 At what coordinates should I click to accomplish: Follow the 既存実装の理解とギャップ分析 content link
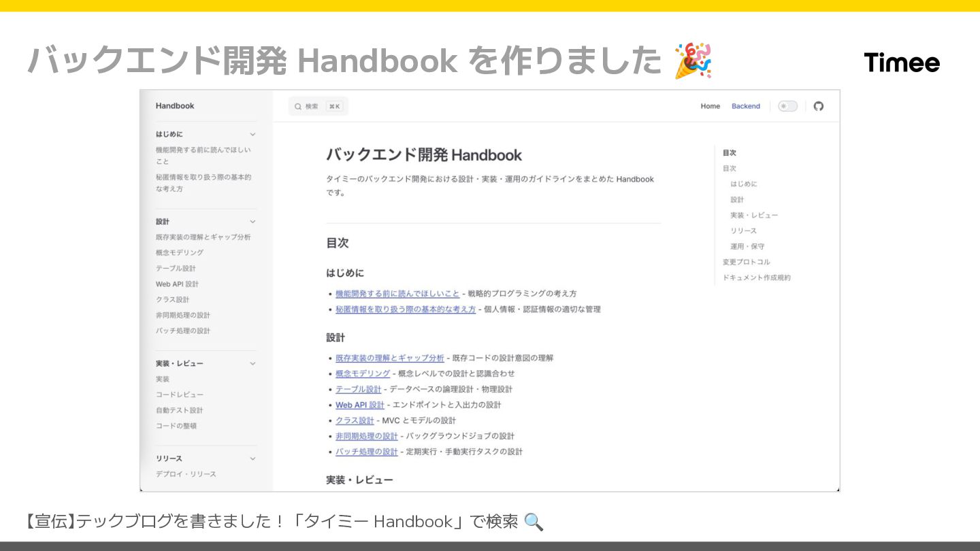tap(390, 358)
